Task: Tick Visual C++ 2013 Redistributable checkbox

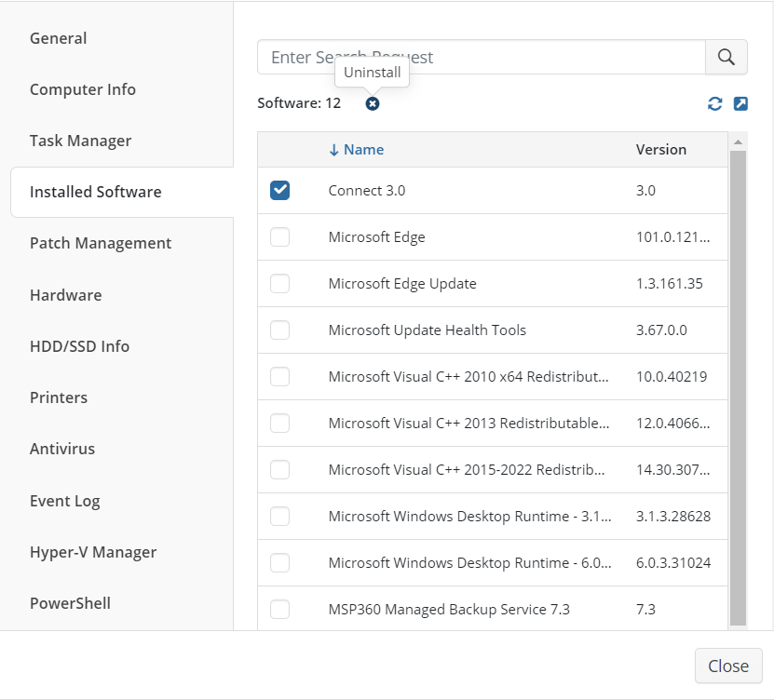Action: click(x=279, y=424)
